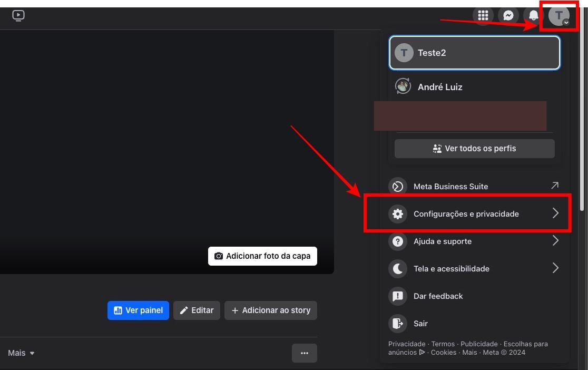Viewport: 588px width, 370px height.
Task: Click the Facebook Video icon top left
Action: click(x=18, y=16)
